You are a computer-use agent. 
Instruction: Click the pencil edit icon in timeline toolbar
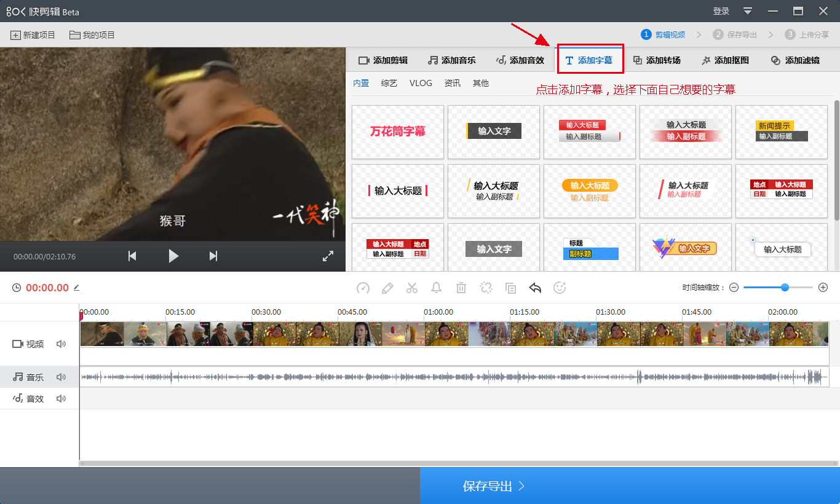click(387, 288)
